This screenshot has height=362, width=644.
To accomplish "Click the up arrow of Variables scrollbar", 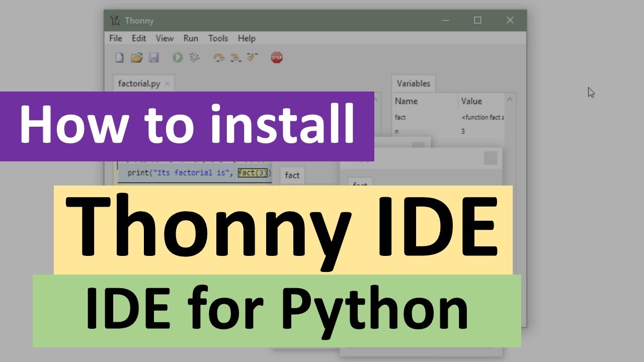I will [x=510, y=100].
